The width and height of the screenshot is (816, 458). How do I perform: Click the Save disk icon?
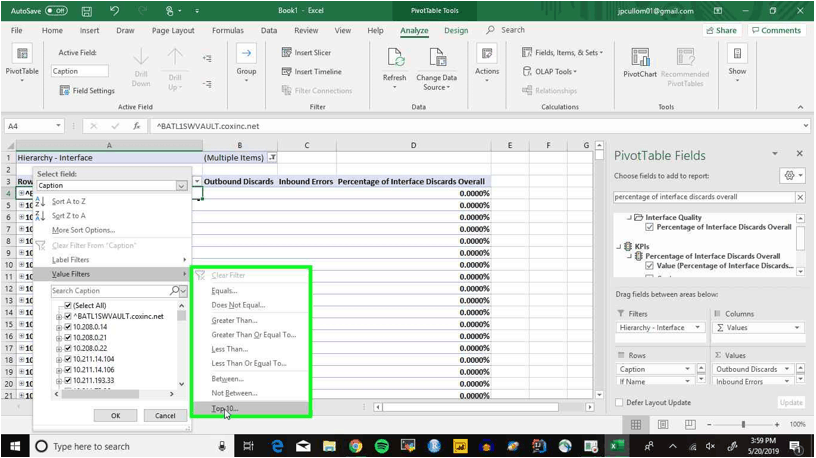87,11
